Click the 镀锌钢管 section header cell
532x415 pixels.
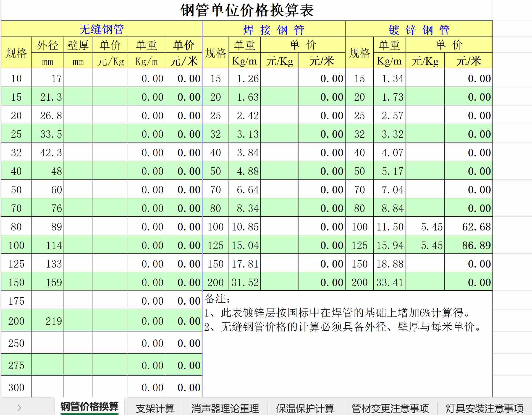point(419,30)
